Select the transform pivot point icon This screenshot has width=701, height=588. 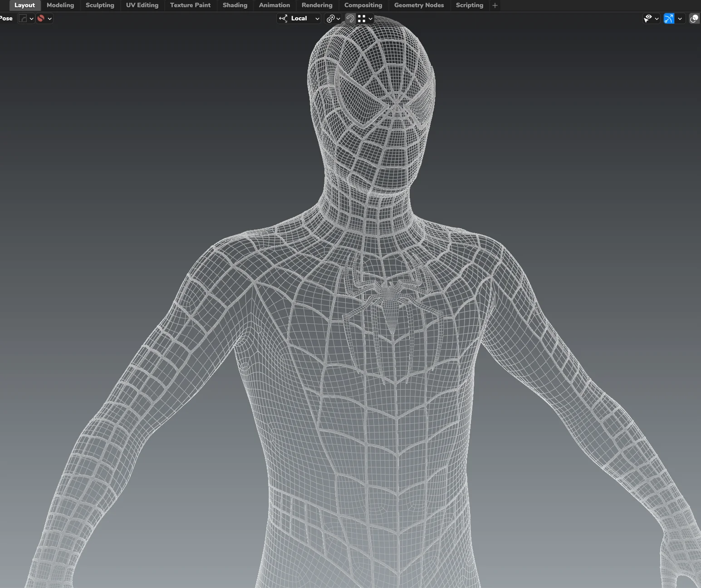331,19
